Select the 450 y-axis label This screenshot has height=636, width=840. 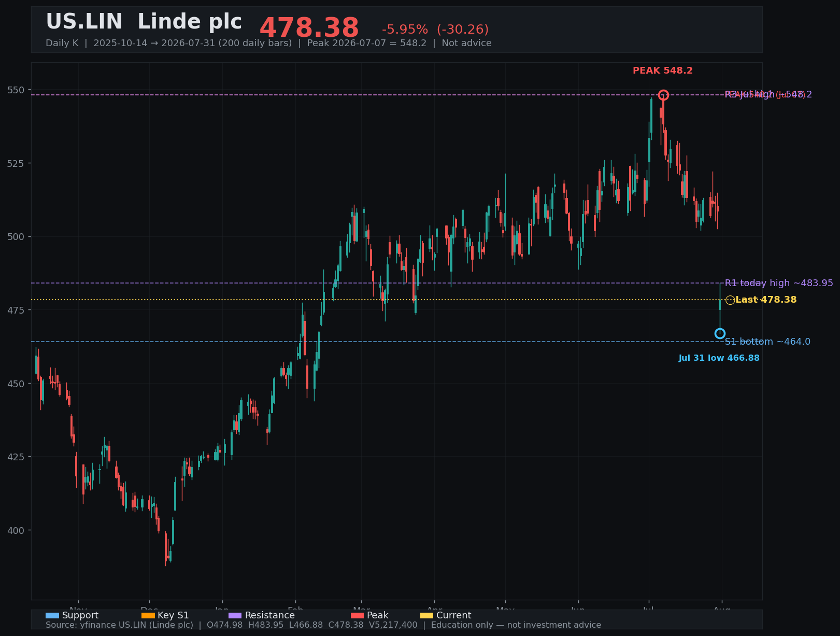[16, 384]
